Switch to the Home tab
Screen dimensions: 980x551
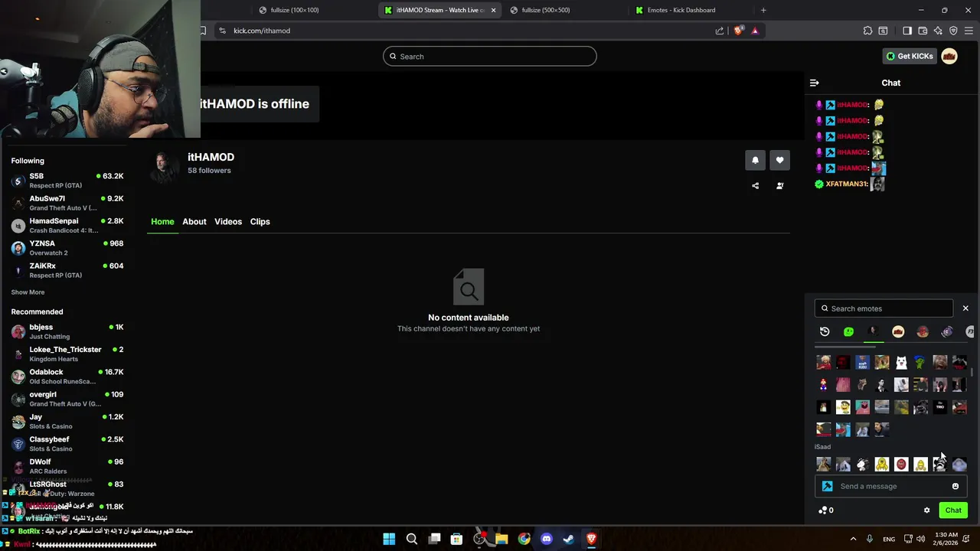(162, 222)
